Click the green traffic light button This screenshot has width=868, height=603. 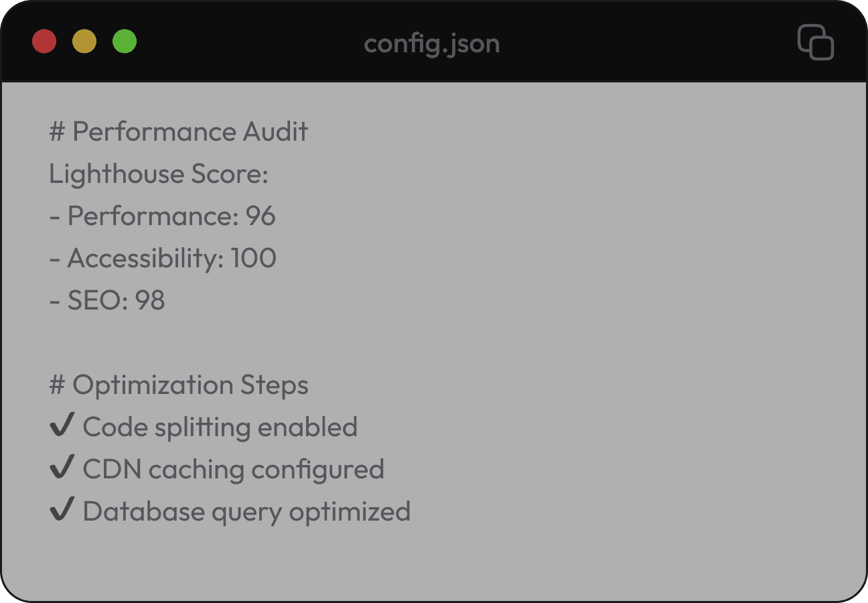pos(124,41)
